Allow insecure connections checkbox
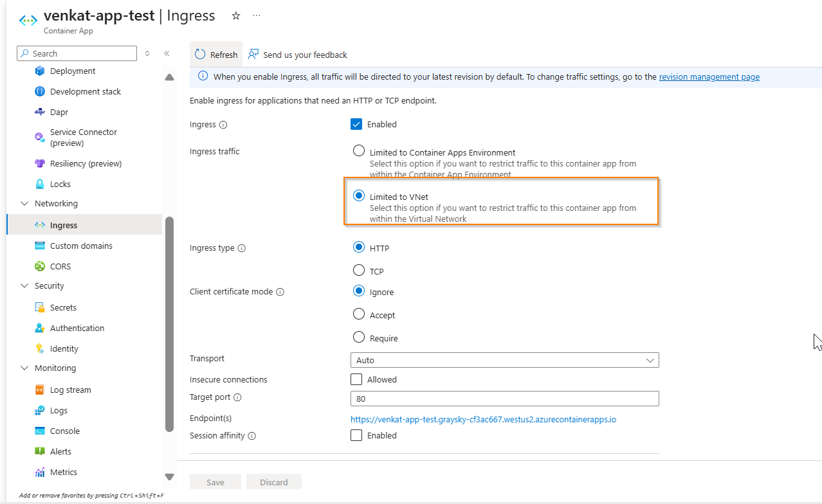822x504 pixels. point(356,379)
